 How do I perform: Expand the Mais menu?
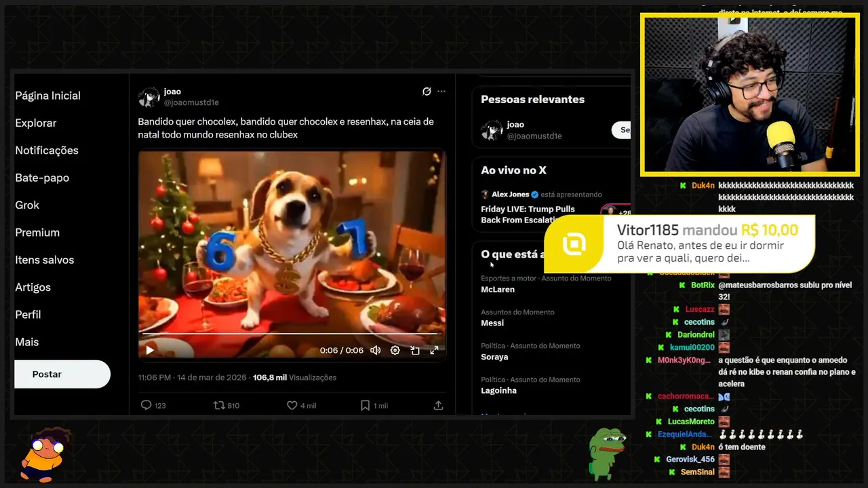(27, 342)
